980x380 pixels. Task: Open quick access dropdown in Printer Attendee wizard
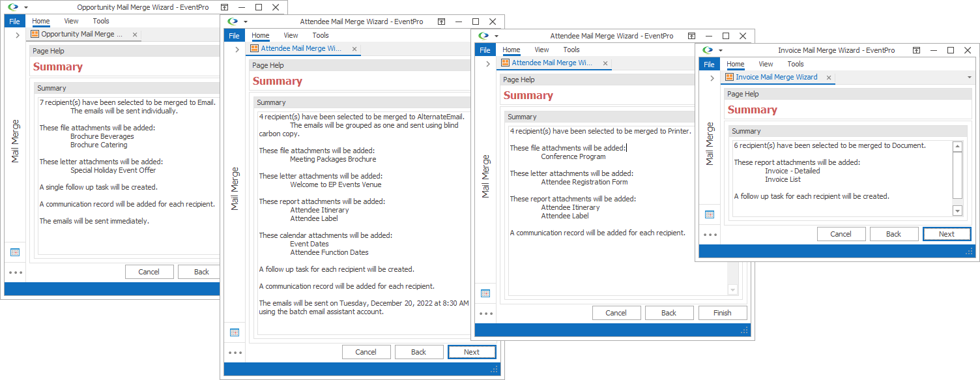pyautogui.click(x=496, y=37)
